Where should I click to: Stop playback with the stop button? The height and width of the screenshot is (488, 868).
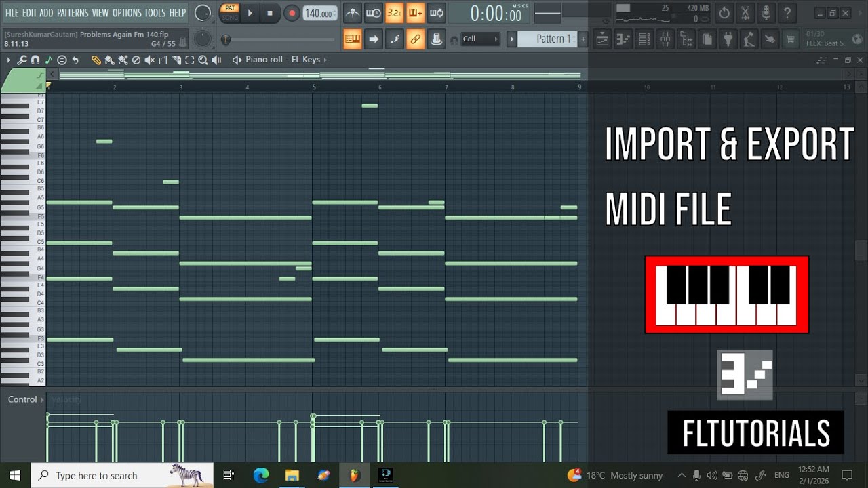point(270,13)
